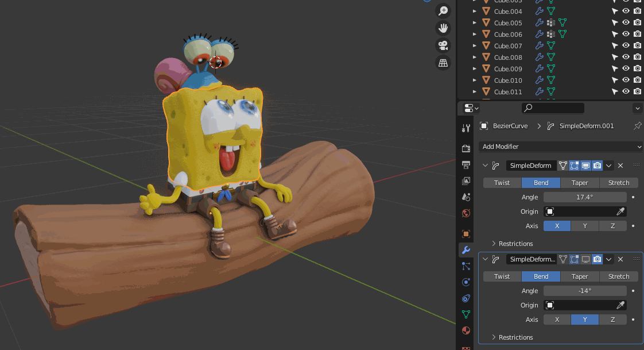Screen dimensions: 644x350
Task: Click the Physics Properties icon
Action: [x=465, y=282]
